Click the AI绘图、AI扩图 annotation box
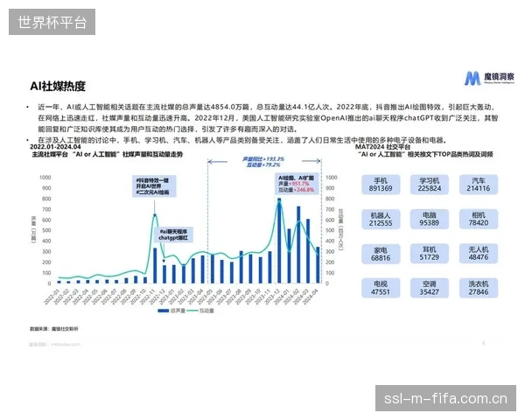Image resolution: width=525 pixels, height=420 pixels. pos(297,184)
